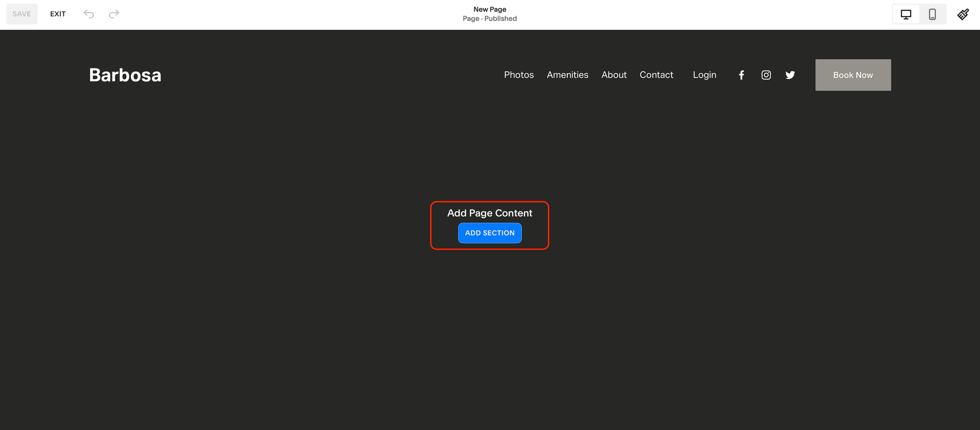Click the undo arrow icon

tap(89, 14)
